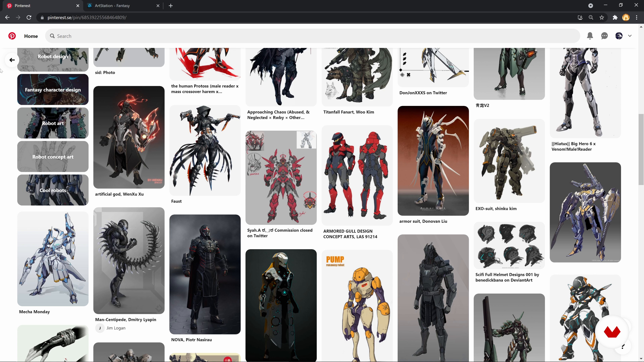
Task: Open the EXO-suit, shinku kim pin image
Action: click(x=509, y=161)
